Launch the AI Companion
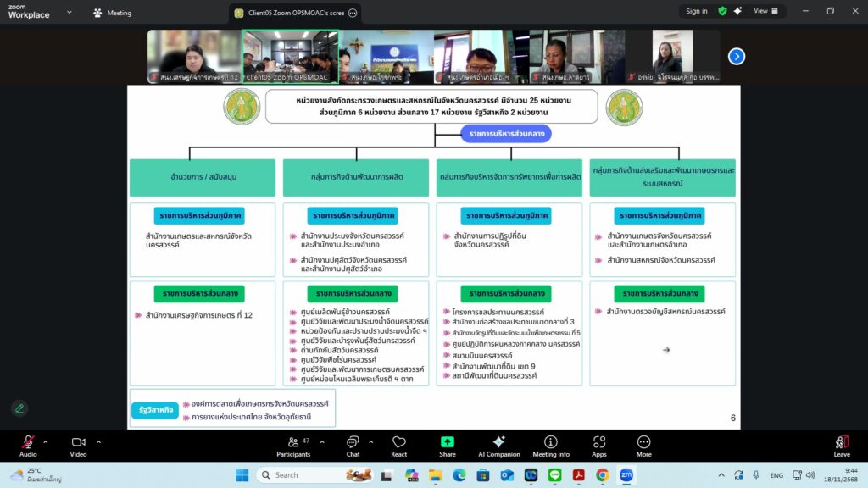The width and height of the screenshot is (868, 488). 499,446
